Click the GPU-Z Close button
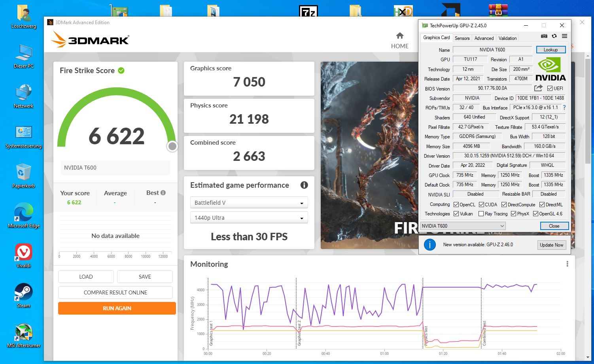Viewport: 594px width, 364px height. tap(554, 226)
